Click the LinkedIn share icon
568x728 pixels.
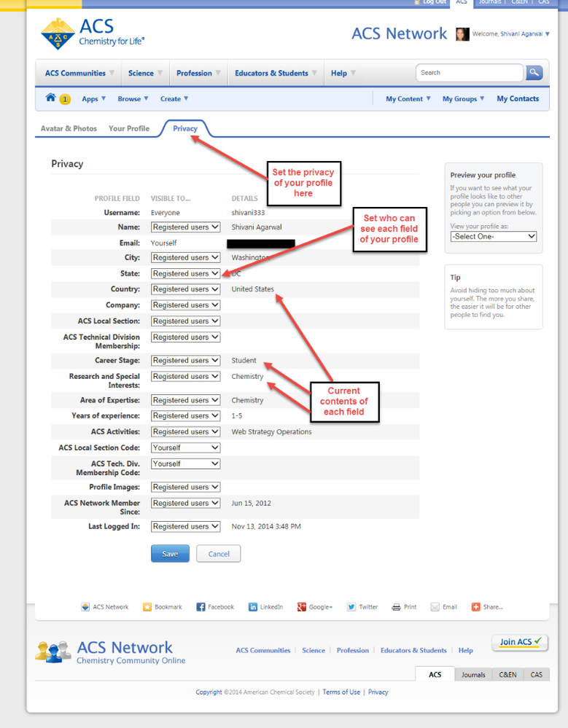point(253,607)
